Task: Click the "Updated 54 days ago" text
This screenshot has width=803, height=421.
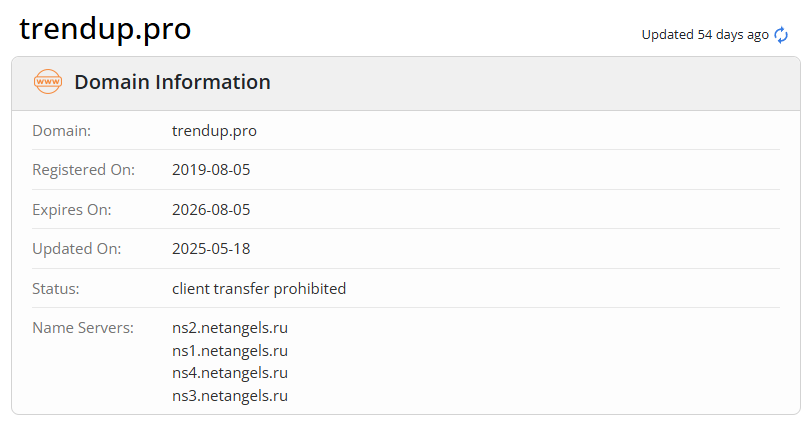Action: (x=705, y=35)
